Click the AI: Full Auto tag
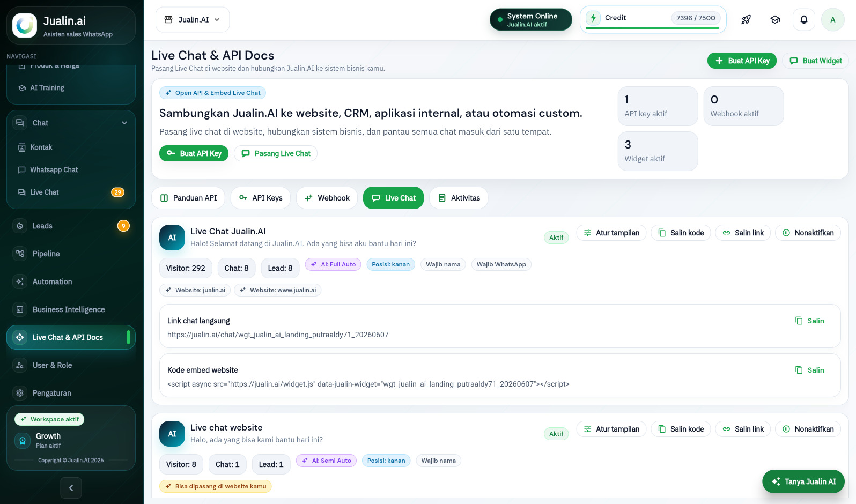The image size is (856, 504). [333, 264]
